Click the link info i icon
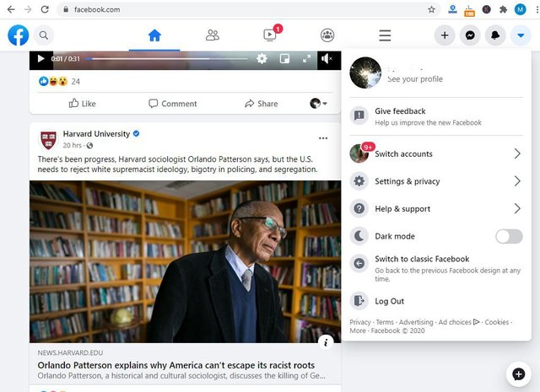 326,342
